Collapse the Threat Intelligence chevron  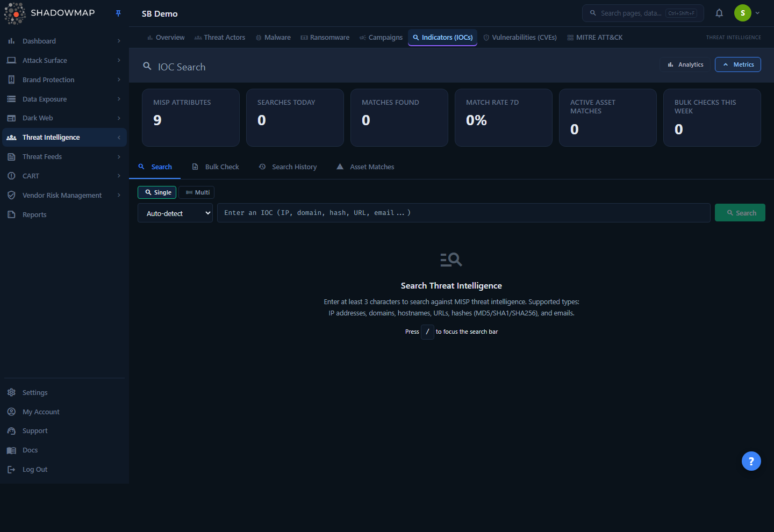(119, 138)
